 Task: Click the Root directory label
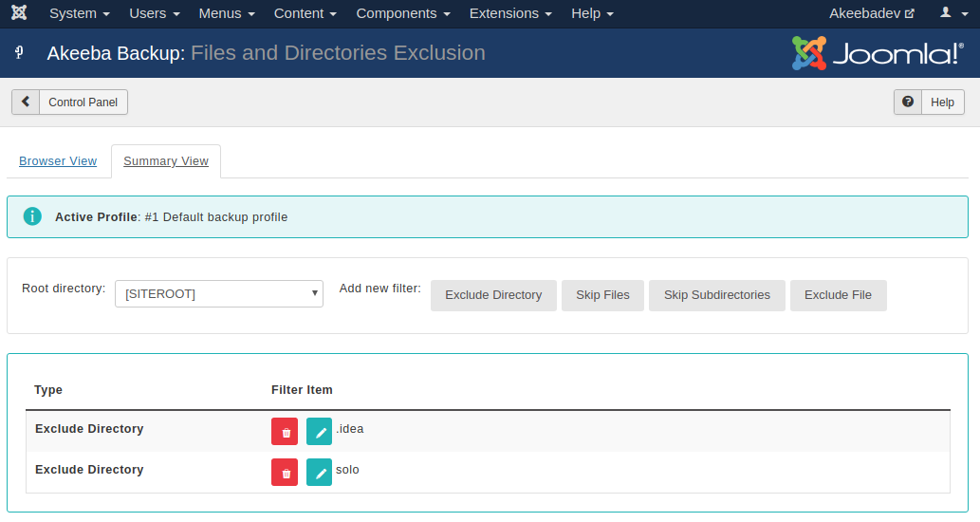point(64,289)
